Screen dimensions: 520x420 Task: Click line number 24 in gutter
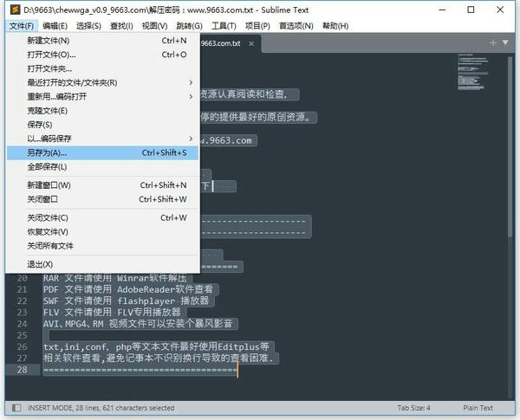(22, 324)
